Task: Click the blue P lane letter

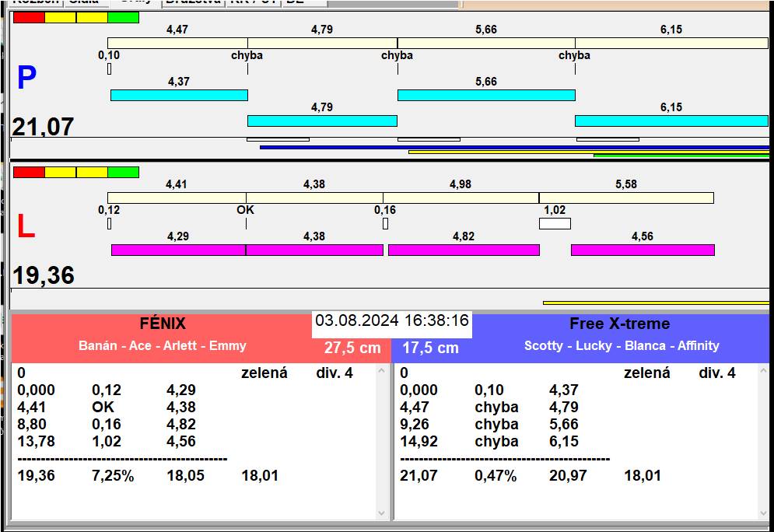Action: [26, 78]
